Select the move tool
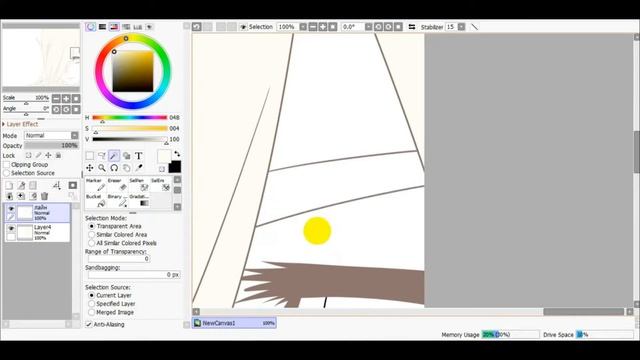This screenshot has width=640, height=360. 89,168
